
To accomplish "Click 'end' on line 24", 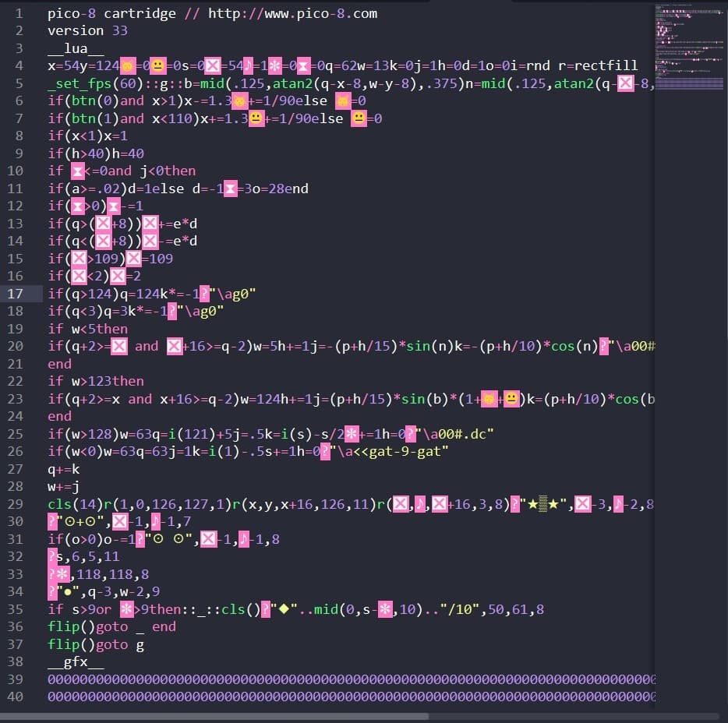I will [x=59, y=416].
